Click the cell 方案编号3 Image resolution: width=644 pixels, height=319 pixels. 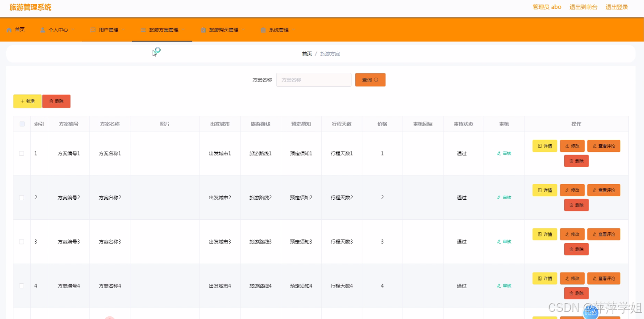(x=69, y=242)
